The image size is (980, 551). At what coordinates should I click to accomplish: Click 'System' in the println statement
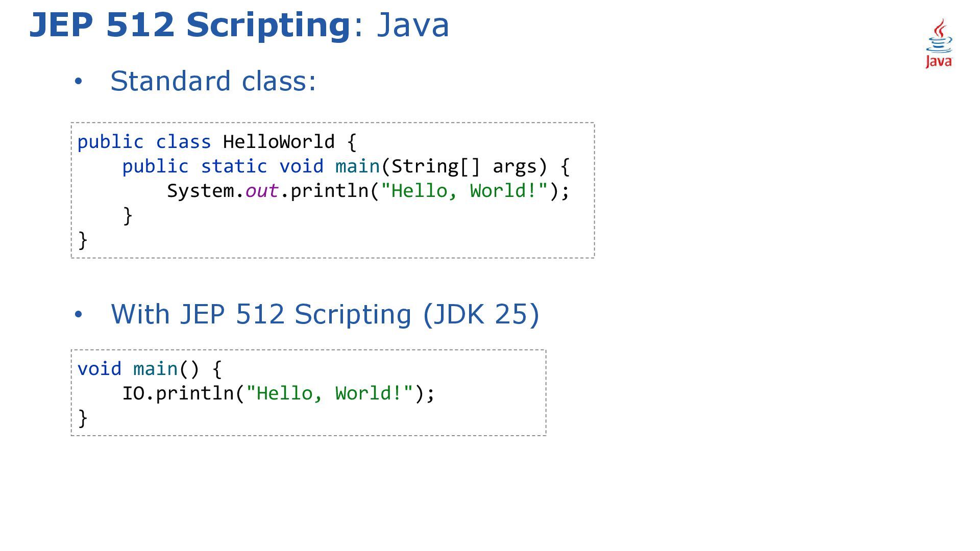click(200, 190)
